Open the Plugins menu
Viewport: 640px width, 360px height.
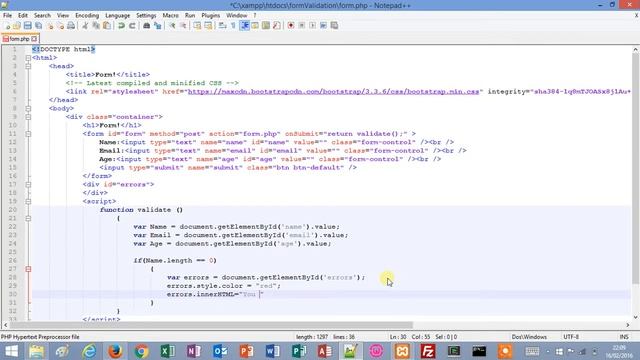[x=211, y=16]
